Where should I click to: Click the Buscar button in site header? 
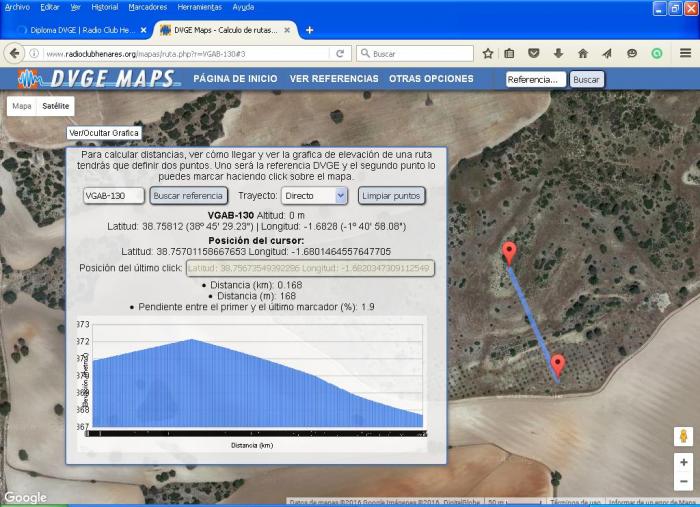(x=587, y=79)
